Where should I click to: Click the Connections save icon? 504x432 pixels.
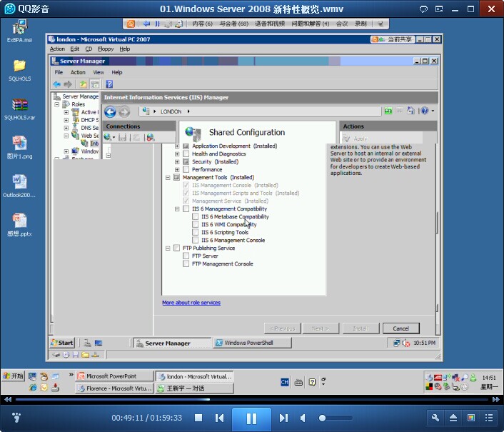(122, 137)
